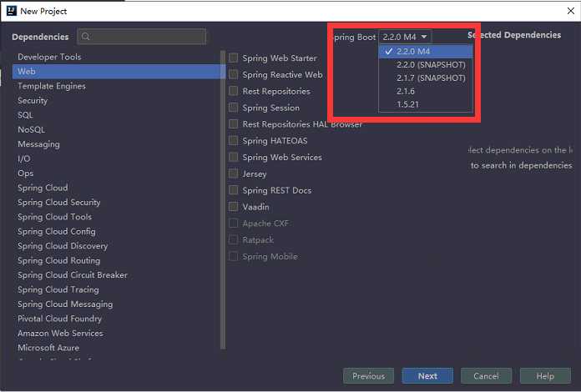Open the Spring Cloud category
This screenshot has width=581, height=392.
(x=116, y=188)
